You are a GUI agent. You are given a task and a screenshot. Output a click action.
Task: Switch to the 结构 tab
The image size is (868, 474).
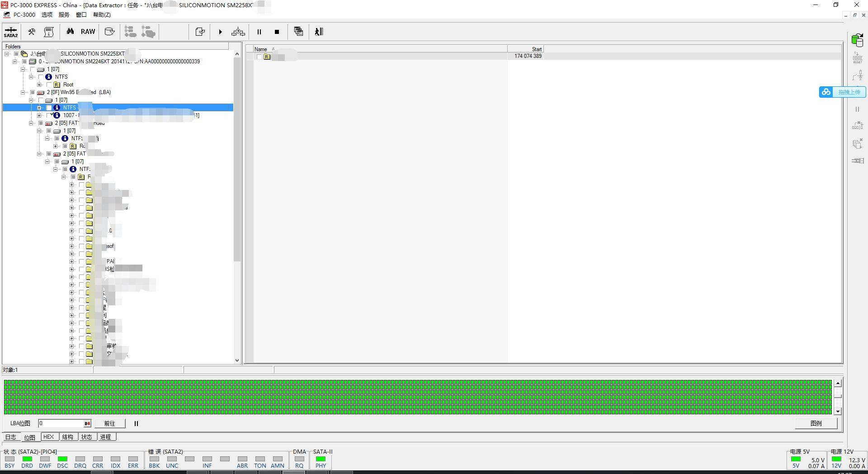coord(68,437)
